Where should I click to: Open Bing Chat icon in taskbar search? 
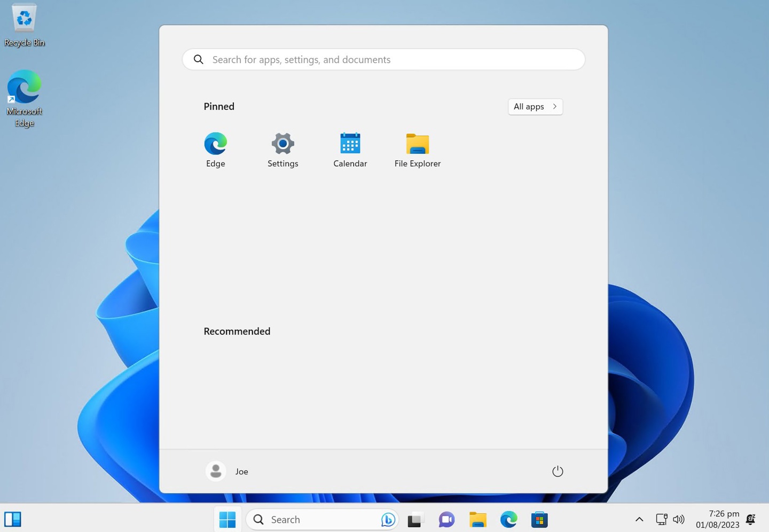pyautogui.click(x=388, y=519)
